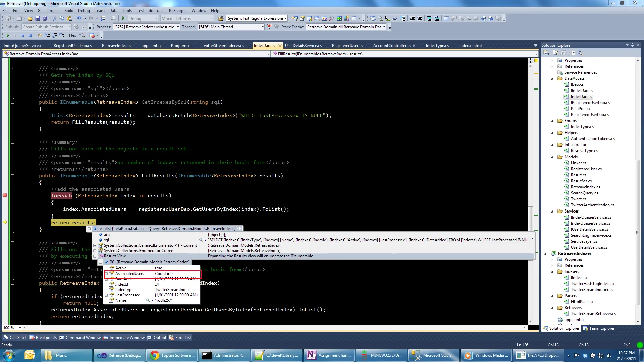Collapse the GetIndexesBySql method outlining region
Image resolution: width=644 pixels, height=362 pixels.
pyautogui.click(x=12, y=102)
